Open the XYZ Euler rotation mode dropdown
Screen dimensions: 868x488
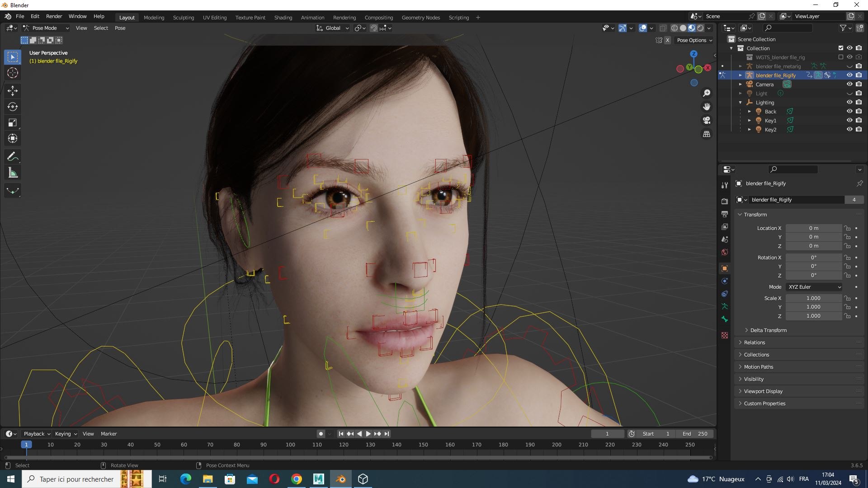click(814, 287)
